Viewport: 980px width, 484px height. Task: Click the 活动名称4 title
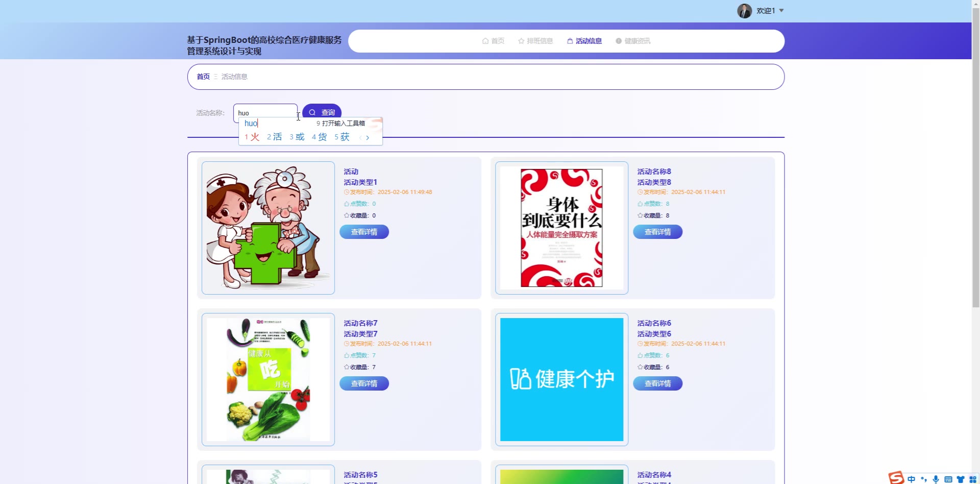click(x=654, y=475)
